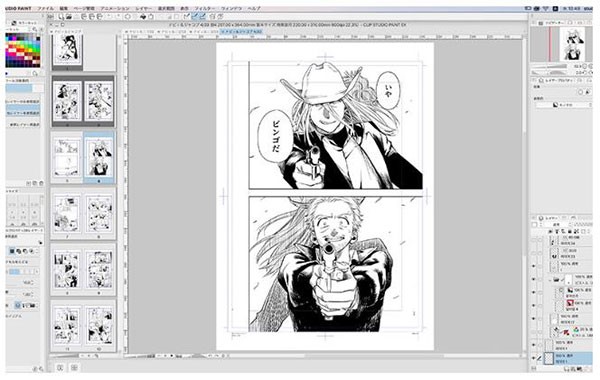Click the open-folder icon in the command bar

(x=68, y=16)
